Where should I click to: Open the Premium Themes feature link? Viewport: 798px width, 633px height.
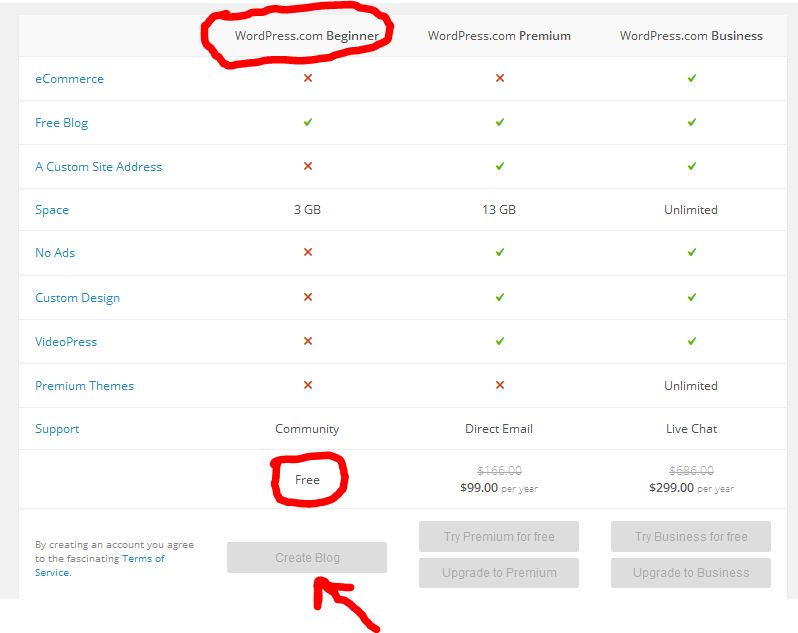coord(84,386)
